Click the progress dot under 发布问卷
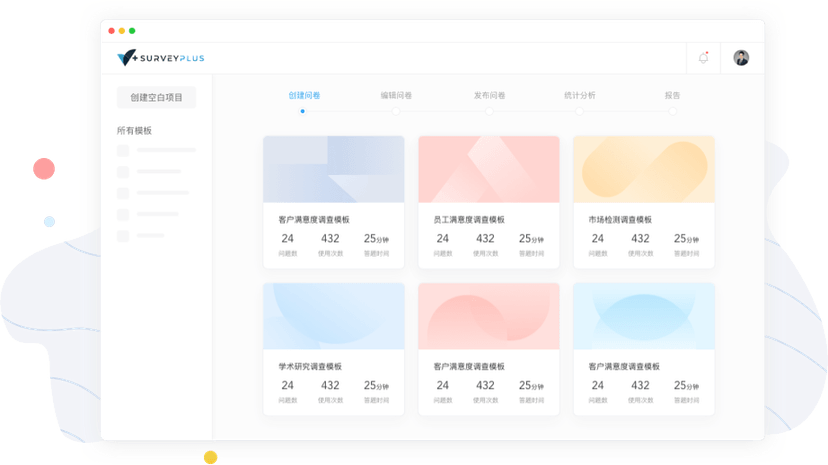Viewport: 828px width, 465px height. pos(489,111)
